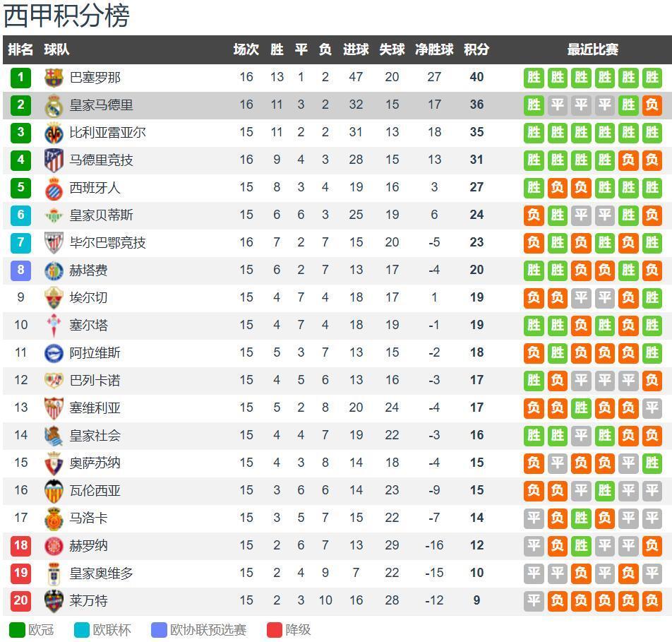Select the 赫罗纳 team name
Screen dimensions: 672x642
[x=88, y=545]
